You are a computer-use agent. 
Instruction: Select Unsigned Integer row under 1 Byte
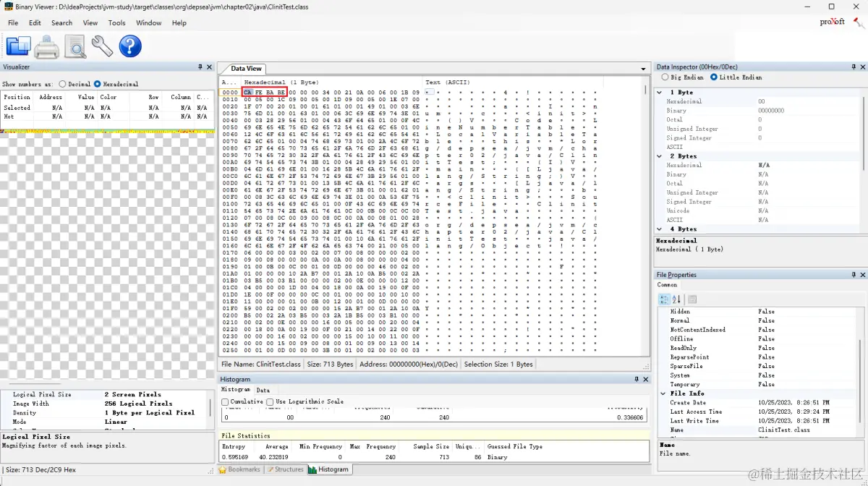[758, 129]
